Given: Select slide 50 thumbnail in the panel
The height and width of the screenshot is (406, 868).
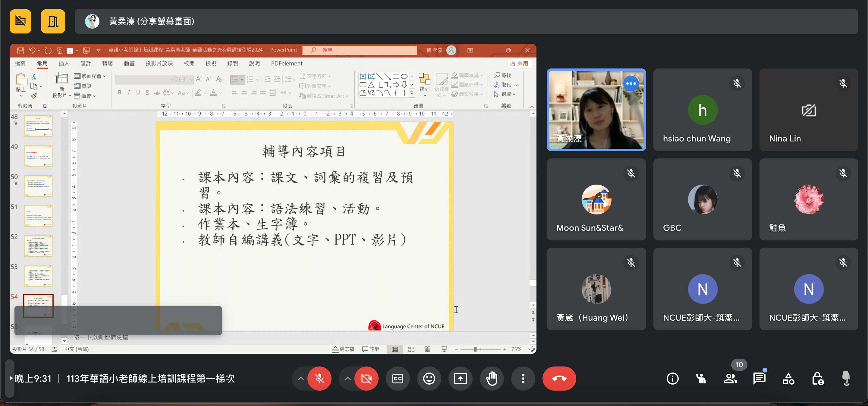Looking at the screenshot, I should pos(38,186).
